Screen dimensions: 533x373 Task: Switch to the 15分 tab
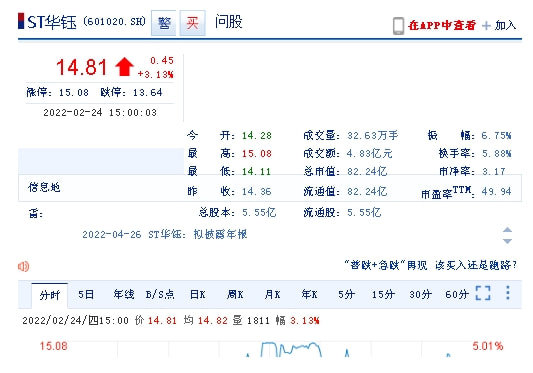pos(383,294)
